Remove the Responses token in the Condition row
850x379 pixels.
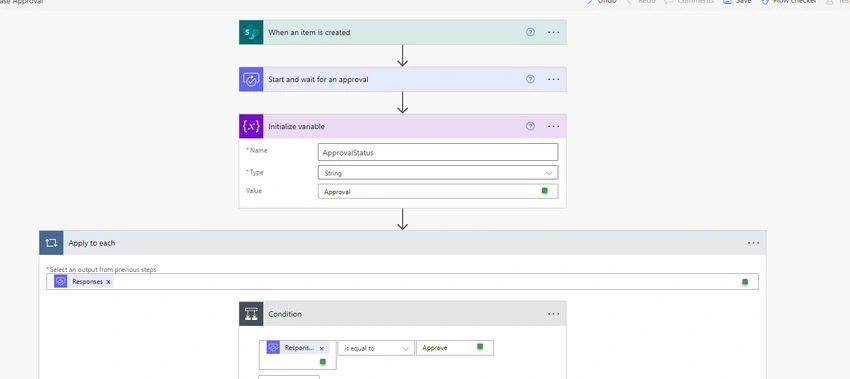pyautogui.click(x=321, y=348)
